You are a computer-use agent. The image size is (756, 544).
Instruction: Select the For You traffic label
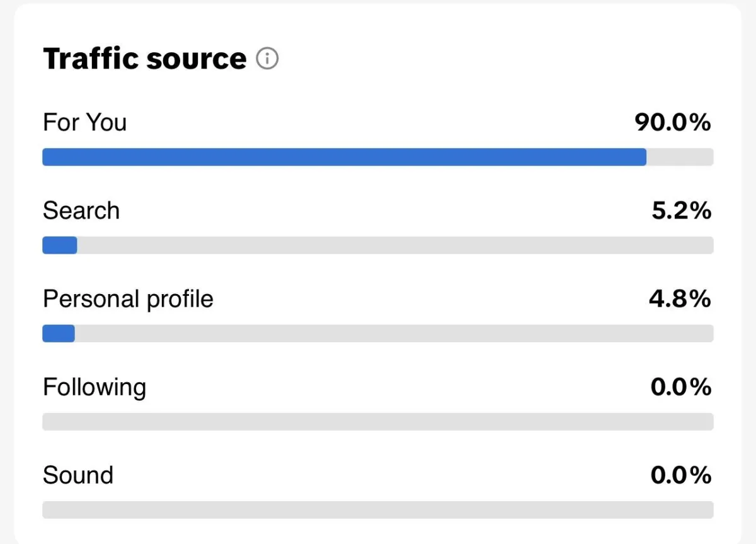coord(84,122)
